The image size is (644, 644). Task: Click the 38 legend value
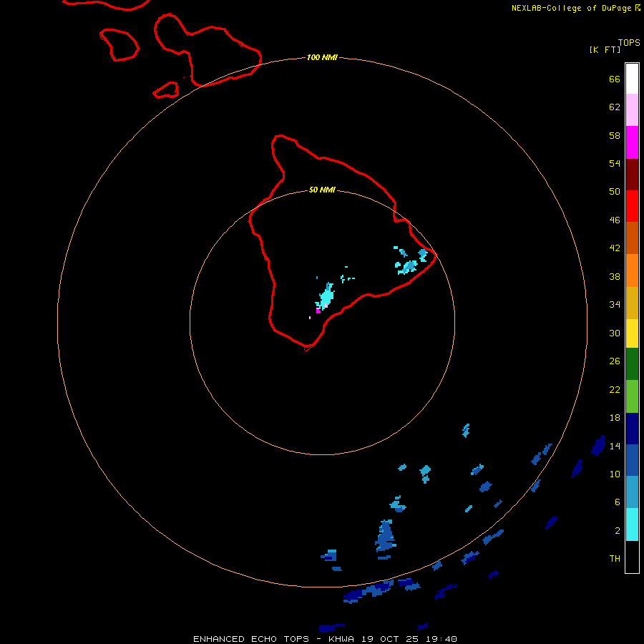click(x=615, y=276)
